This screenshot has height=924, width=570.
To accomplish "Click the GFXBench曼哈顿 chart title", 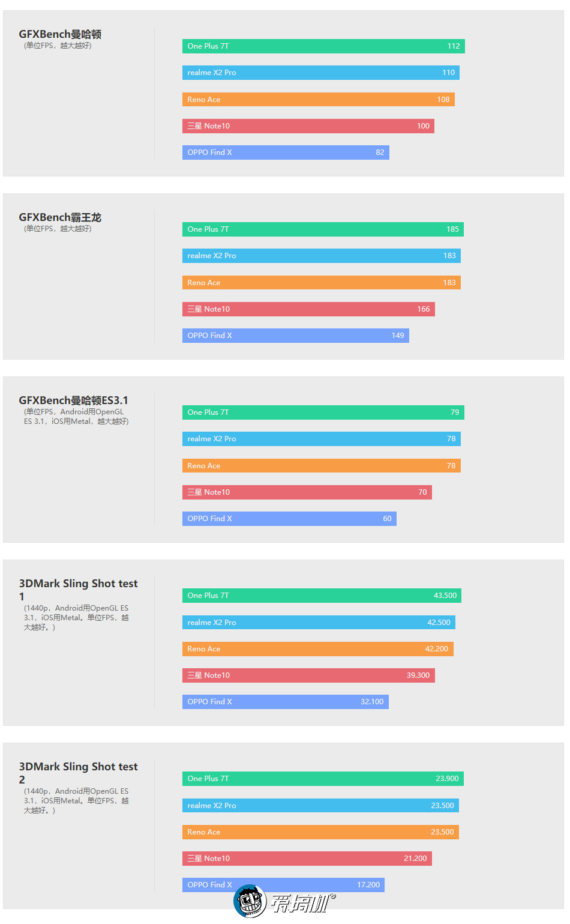I will tap(60, 34).
